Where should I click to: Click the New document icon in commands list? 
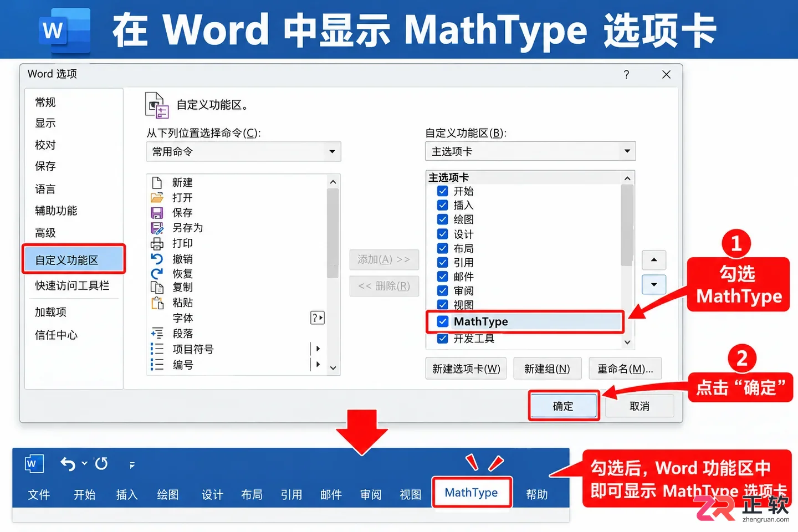157,183
